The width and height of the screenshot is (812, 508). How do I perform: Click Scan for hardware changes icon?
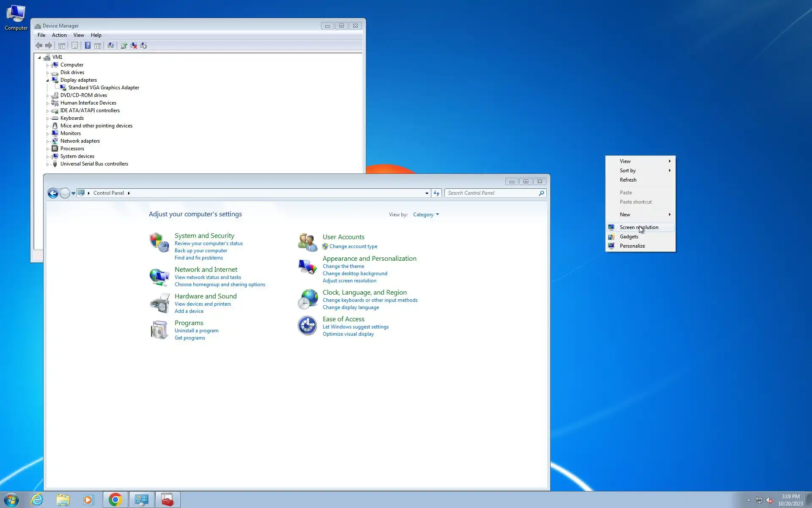(111, 46)
